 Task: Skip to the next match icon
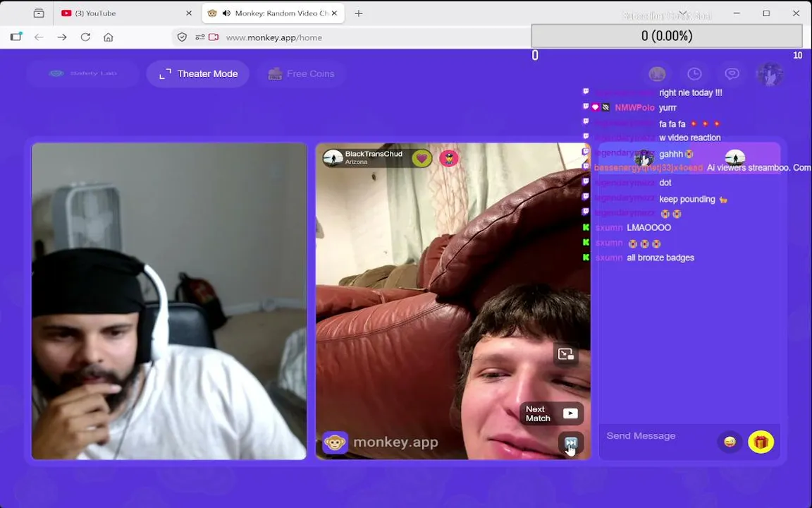pyautogui.click(x=571, y=442)
